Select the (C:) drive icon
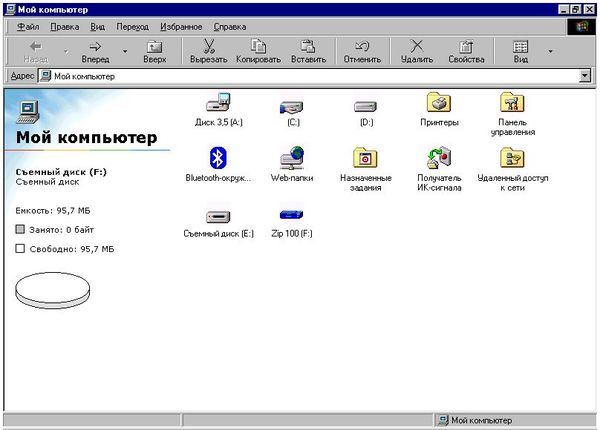The height and width of the screenshot is (430, 600). (292, 105)
